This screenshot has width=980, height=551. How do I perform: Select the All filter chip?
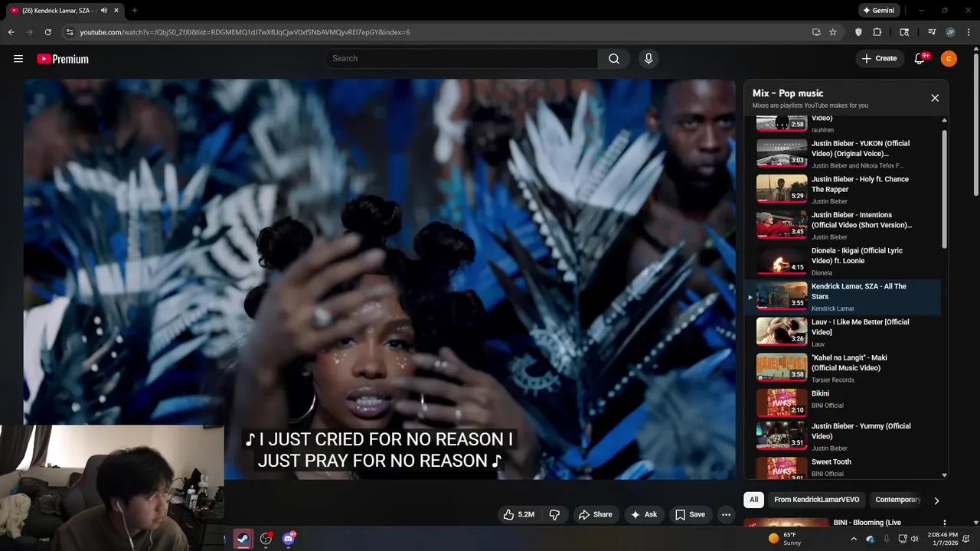click(x=753, y=500)
